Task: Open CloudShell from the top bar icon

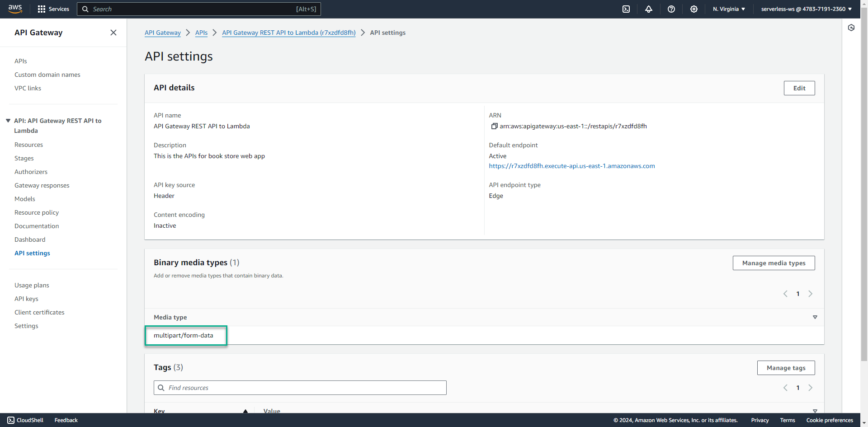Action: [626, 9]
